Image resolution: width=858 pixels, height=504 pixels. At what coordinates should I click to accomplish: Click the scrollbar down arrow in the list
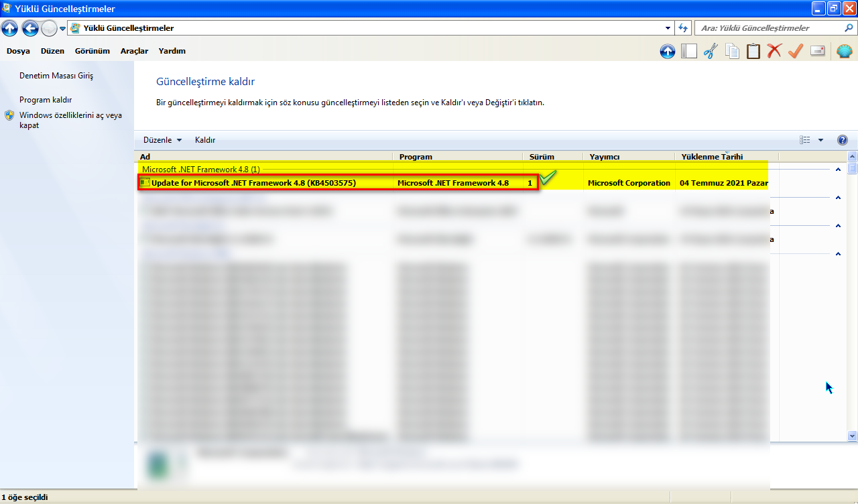point(853,436)
